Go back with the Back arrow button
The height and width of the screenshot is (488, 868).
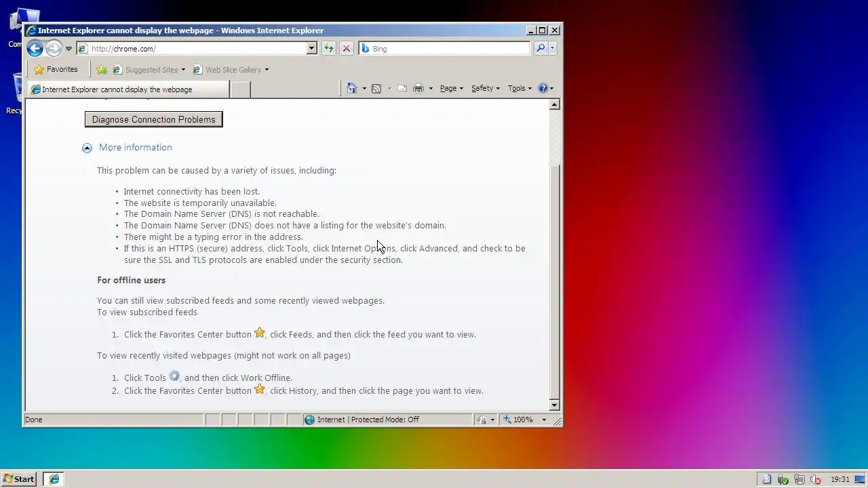tap(35, 49)
